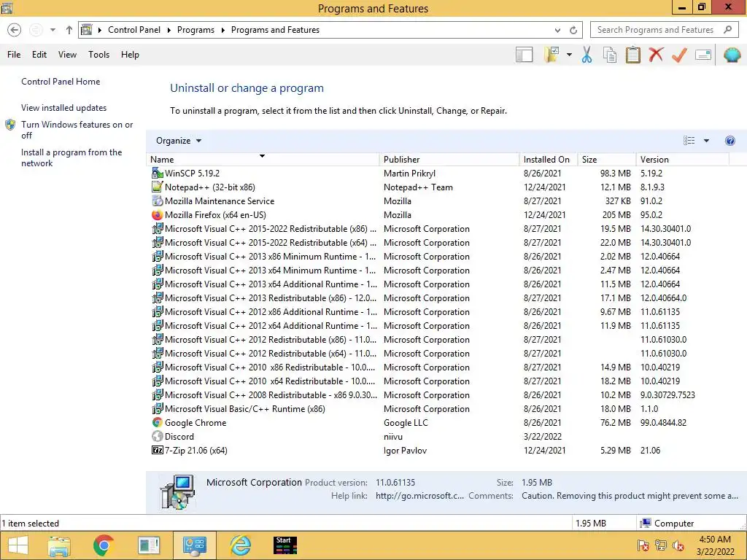The image size is (747, 560).
Task: Click the orange checkmark Properties icon
Action: 679,55
